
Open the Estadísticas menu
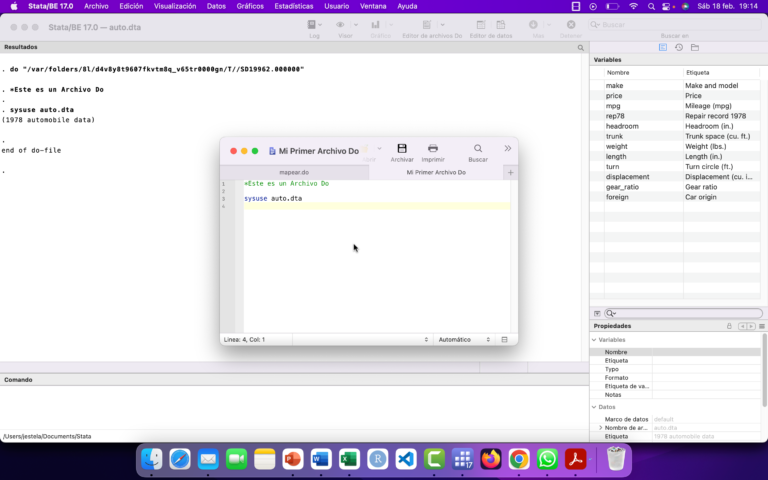click(294, 6)
